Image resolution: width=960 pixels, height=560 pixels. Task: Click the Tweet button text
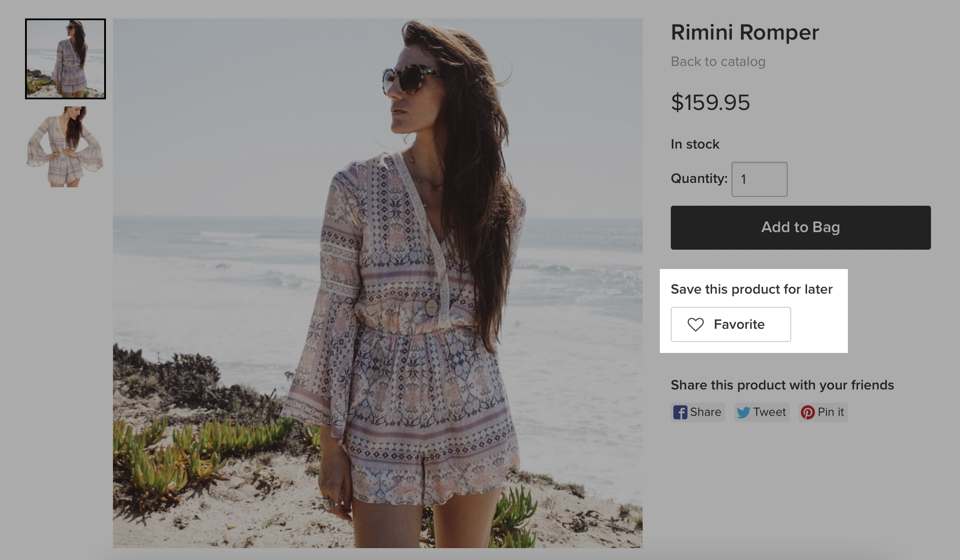click(x=769, y=412)
